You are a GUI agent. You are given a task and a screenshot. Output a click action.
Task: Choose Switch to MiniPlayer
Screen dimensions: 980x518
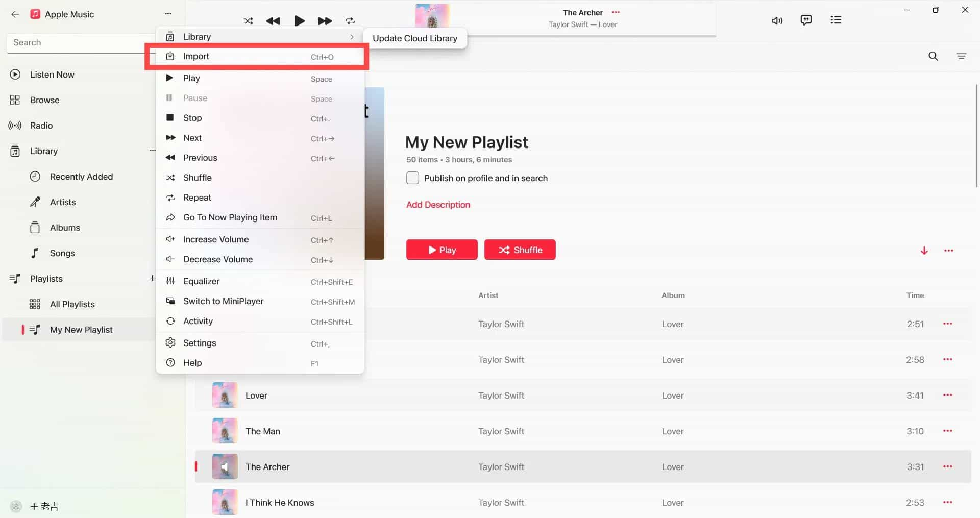click(260, 301)
